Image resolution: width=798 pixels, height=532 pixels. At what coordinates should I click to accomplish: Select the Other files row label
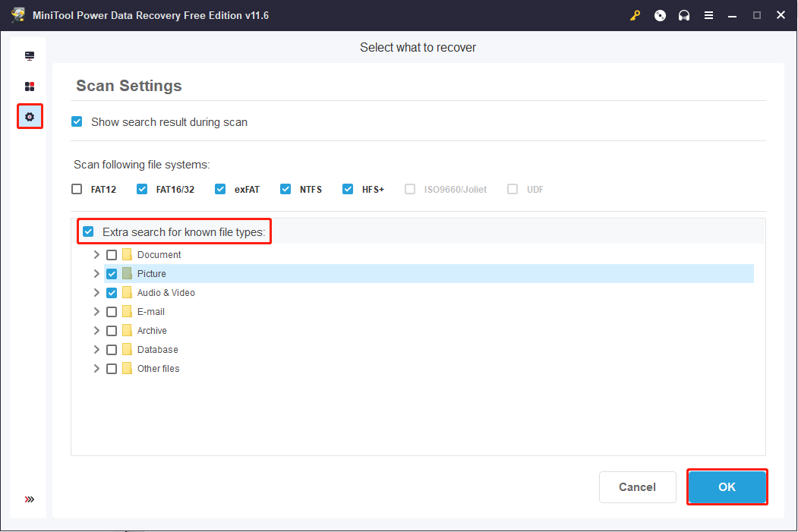(x=158, y=368)
